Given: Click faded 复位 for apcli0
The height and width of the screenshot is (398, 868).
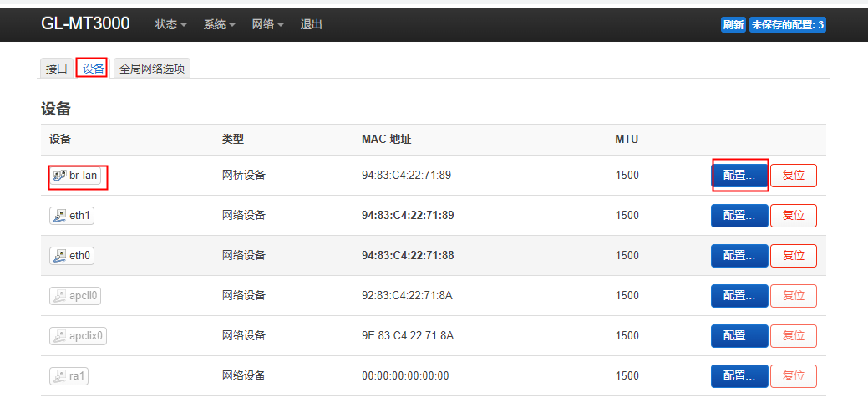Looking at the screenshot, I should [794, 296].
